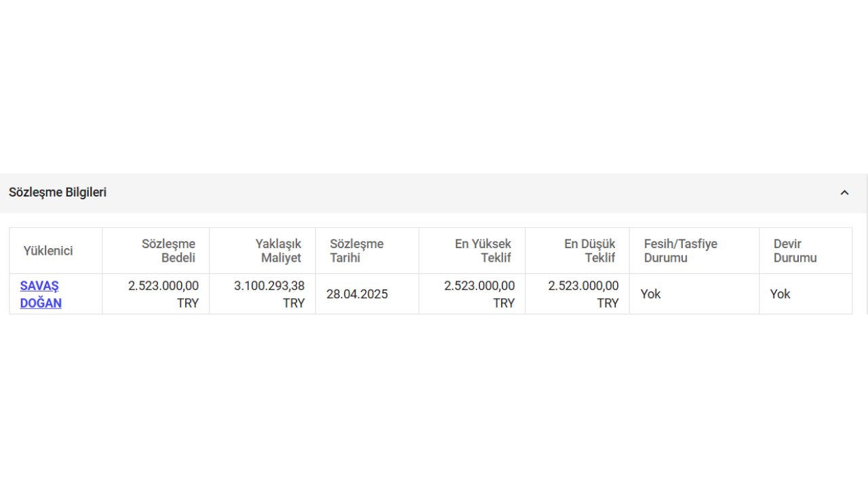868x488 pixels.
Task: Click the Yaklaşık Maliyet column header
Action: point(278,251)
